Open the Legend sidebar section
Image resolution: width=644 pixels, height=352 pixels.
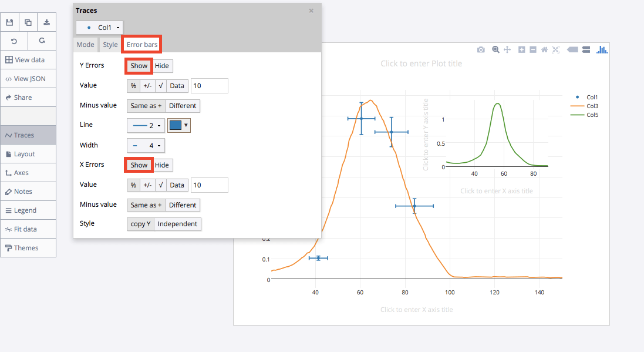(x=28, y=210)
